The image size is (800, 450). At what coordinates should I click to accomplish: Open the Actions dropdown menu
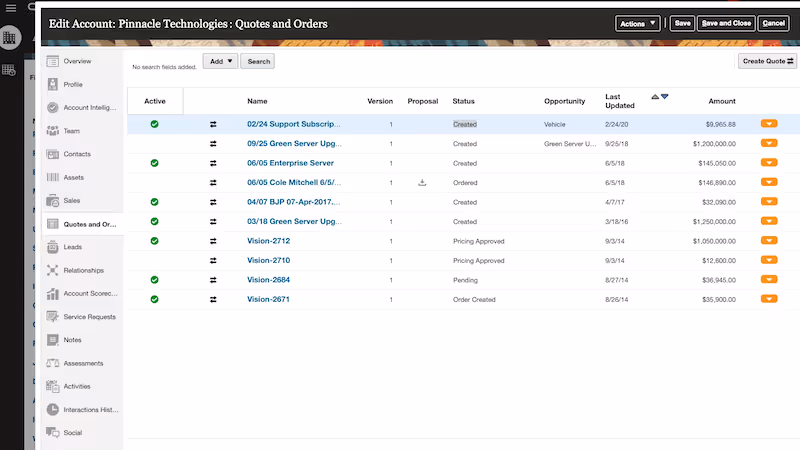(x=638, y=23)
